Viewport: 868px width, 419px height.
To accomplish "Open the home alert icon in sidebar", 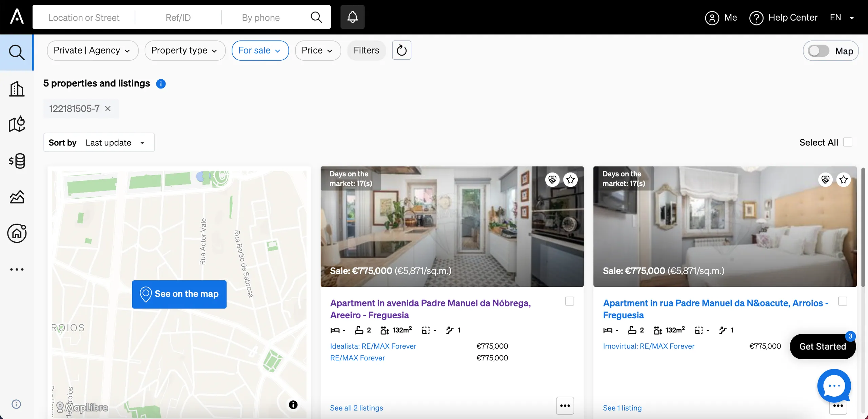I will pos(17,233).
